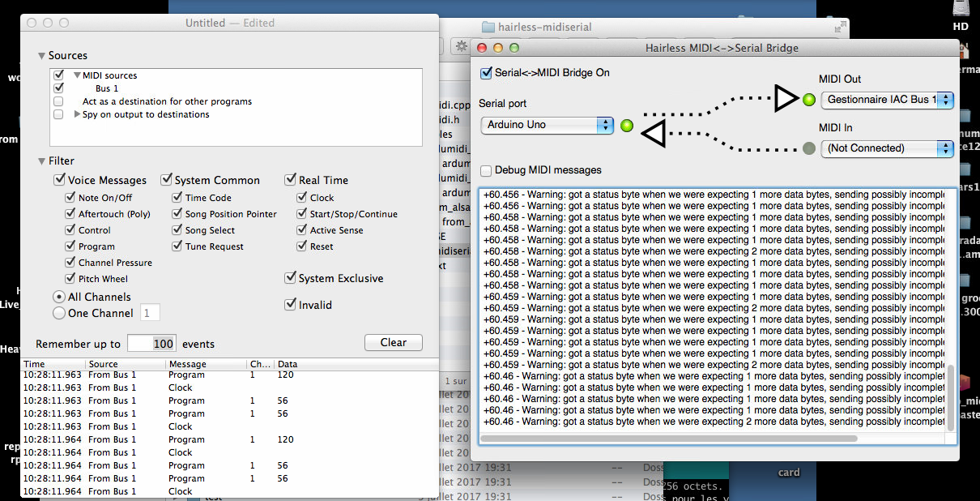Click the One Channel number field
Image resolution: width=980 pixels, height=501 pixels.
click(x=151, y=312)
